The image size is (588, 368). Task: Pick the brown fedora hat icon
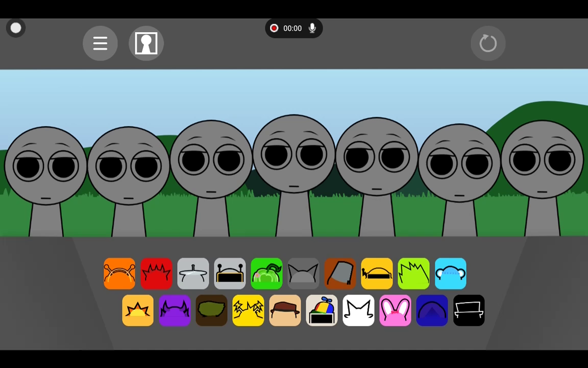pos(285,310)
